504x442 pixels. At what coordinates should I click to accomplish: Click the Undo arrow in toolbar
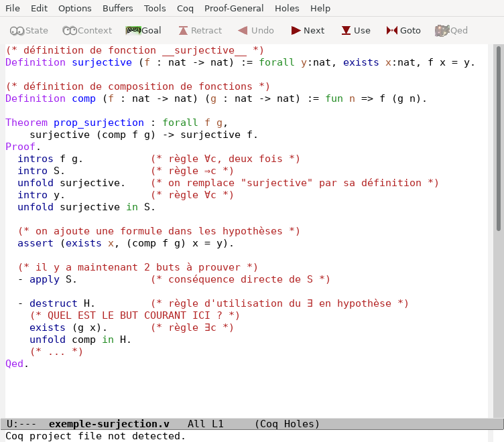254,30
